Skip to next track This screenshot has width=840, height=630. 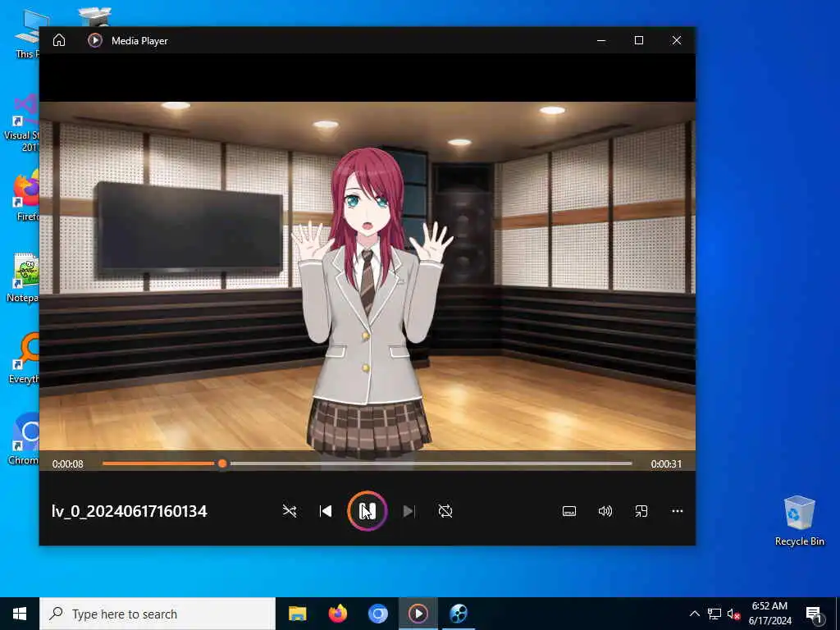409,511
